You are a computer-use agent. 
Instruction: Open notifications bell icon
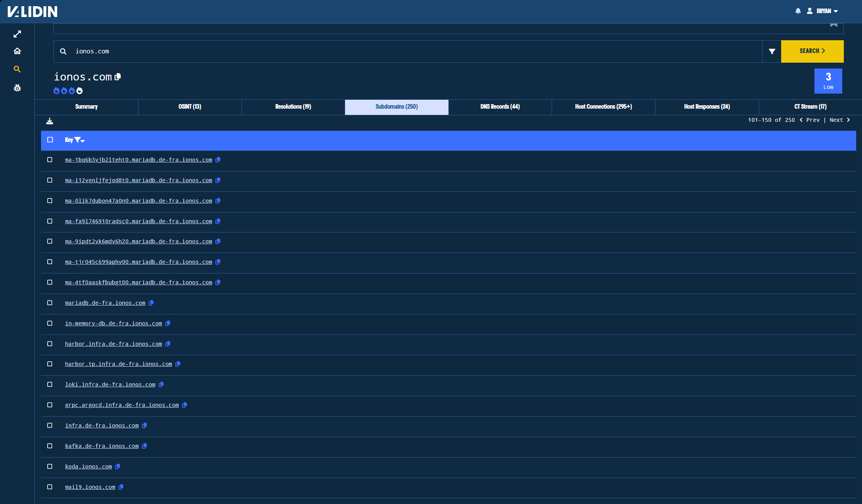(x=798, y=11)
